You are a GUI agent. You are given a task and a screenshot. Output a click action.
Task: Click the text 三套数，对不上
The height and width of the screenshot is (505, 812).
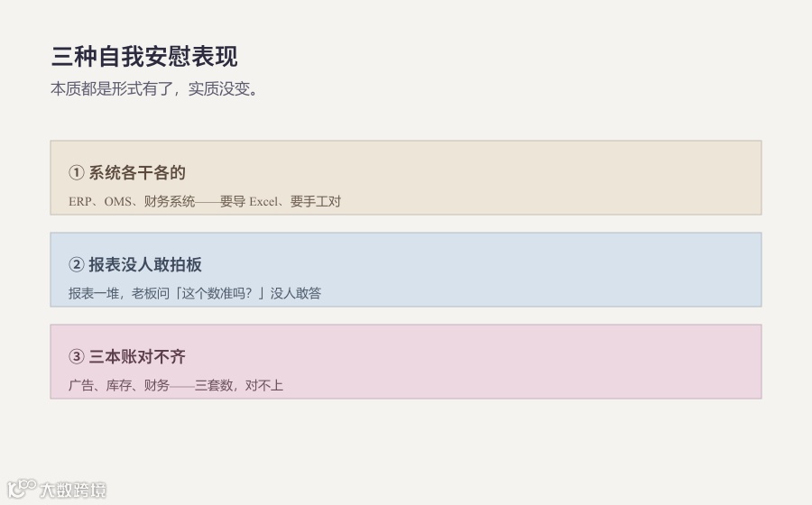click(x=239, y=385)
